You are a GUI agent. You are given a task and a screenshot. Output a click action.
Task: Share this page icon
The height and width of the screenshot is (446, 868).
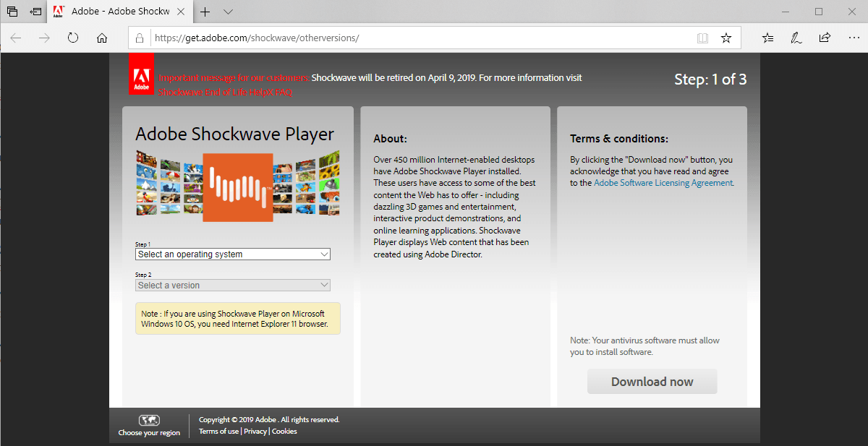(825, 38)
